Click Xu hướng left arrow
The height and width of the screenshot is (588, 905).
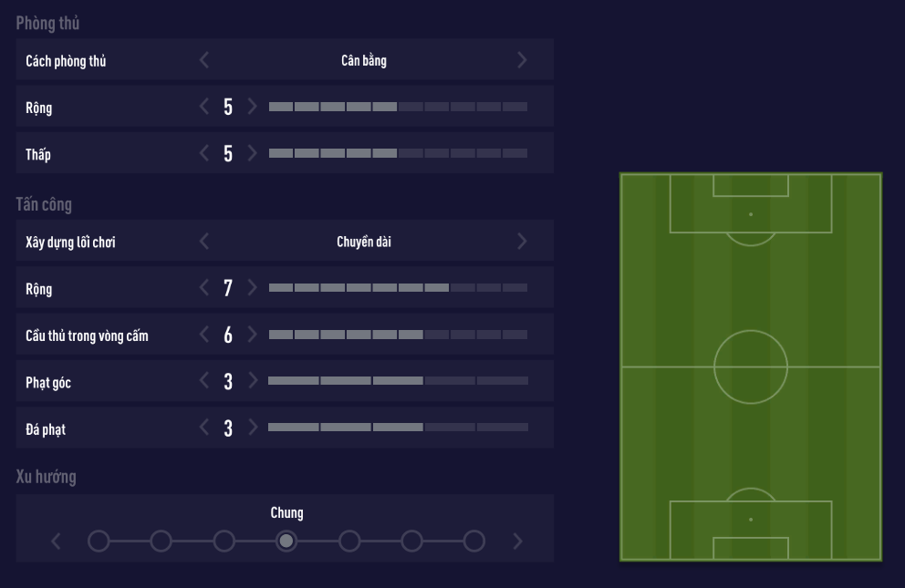57,542
